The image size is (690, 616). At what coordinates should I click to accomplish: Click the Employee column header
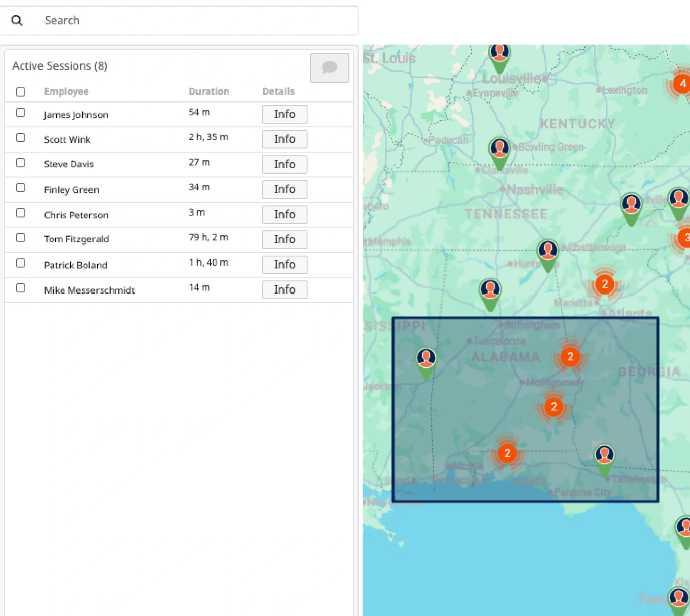point(66,91)
